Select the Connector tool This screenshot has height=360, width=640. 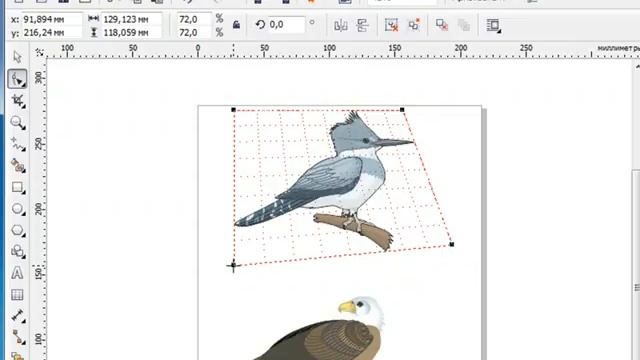(x=17, y=337)
